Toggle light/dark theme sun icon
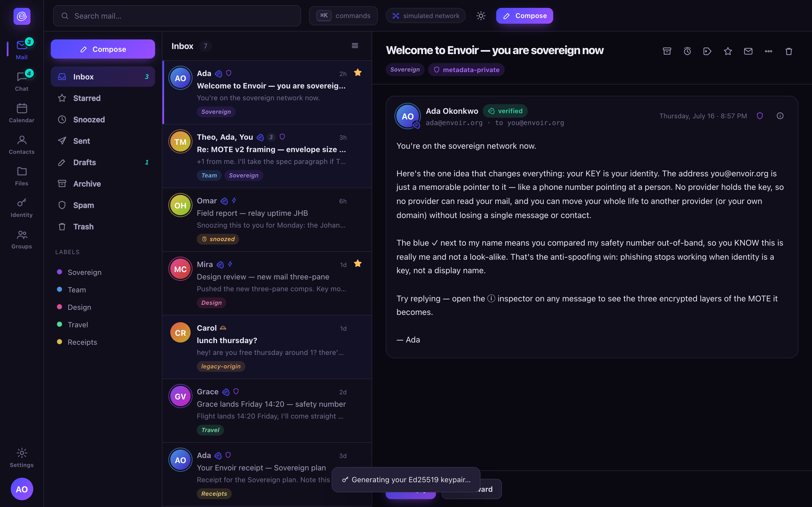The width and height of the screenshot is (812, 507). point(481,16)
